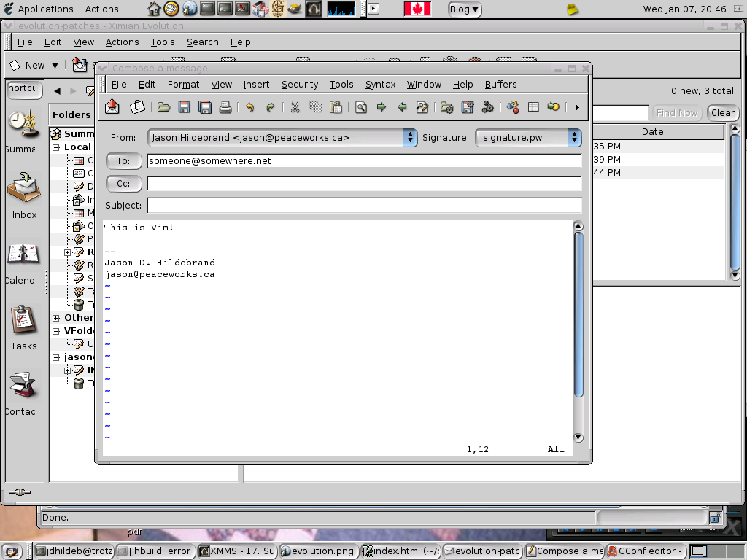The image size is (747, 560).
Task: Click the Folders header button
Action: (71, 114)
